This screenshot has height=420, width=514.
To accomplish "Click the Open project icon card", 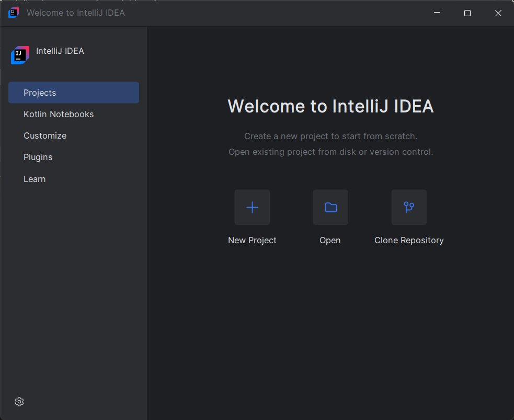I will point(330,207).
